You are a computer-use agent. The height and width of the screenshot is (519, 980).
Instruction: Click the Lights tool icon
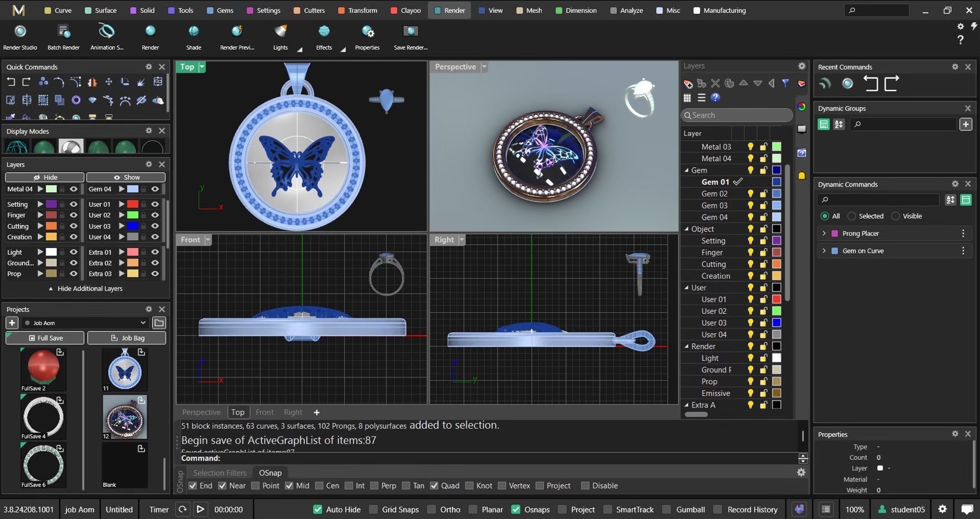(281, 31)
